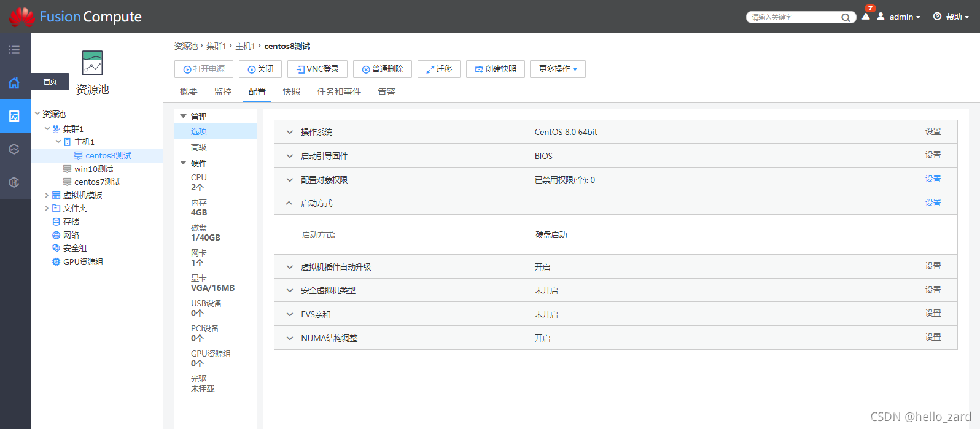Open the third sidebar layered icon
The image size is (980, 429).
(14, 149)
